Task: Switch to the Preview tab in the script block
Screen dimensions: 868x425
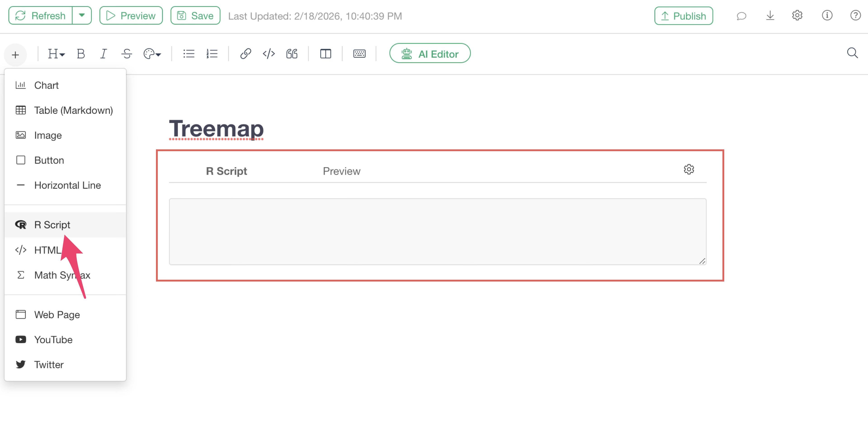Action: point(341,171)
